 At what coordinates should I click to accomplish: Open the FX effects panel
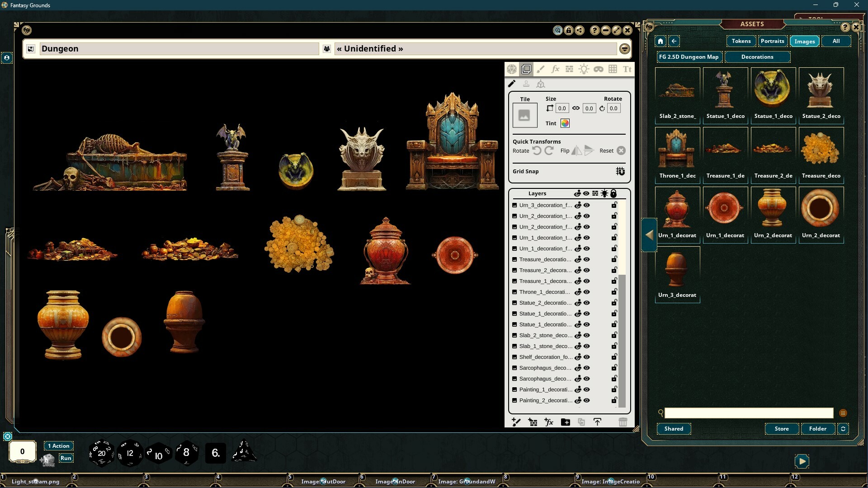555,69
